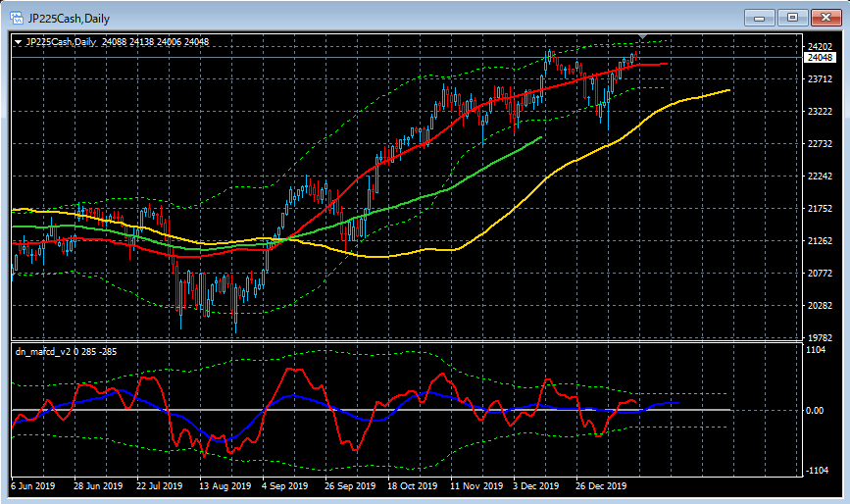Click the 3 Dec 2019 date label
Image resolution: width=850 pixels, height=504 pixels.
pos(536,486)
